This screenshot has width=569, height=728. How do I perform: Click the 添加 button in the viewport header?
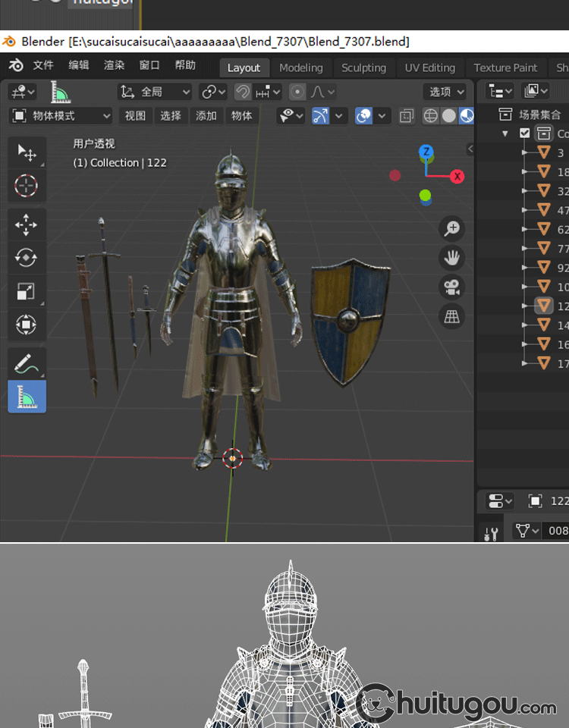206,116
